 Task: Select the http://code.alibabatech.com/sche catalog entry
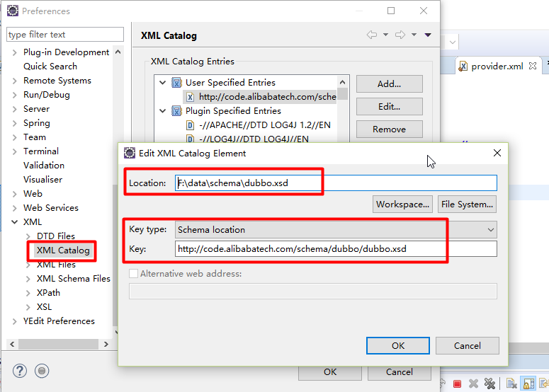(268, 97)
